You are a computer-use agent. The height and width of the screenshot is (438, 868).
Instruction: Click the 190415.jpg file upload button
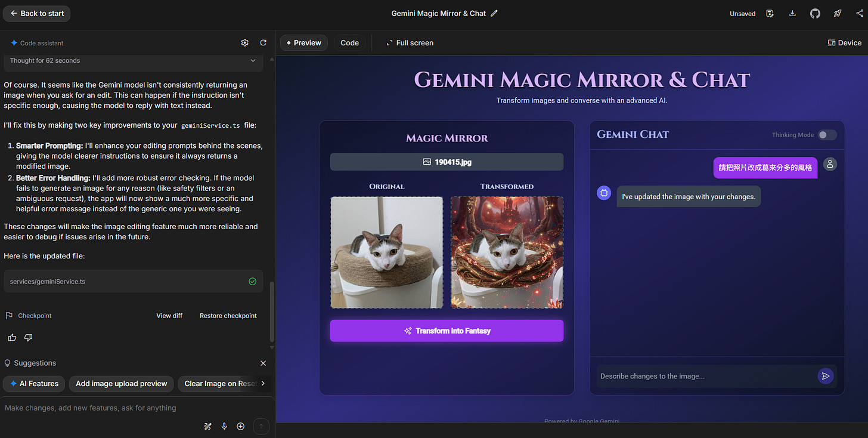447,162
